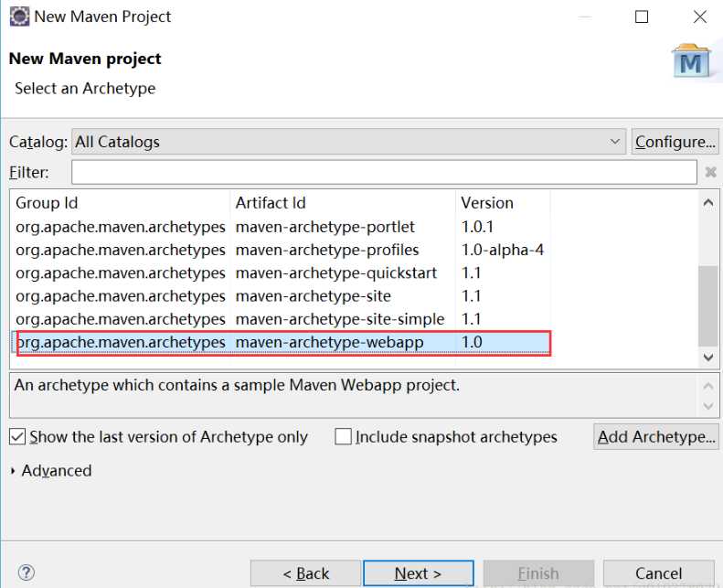
Task: Select maven-archetype-webapp row
Action: (x=281, y=342)
